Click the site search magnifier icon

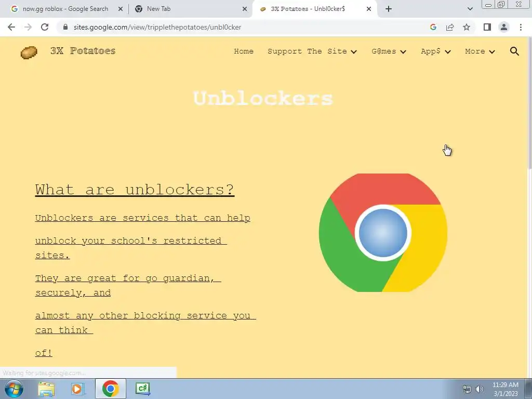click(x=514, y=51)
